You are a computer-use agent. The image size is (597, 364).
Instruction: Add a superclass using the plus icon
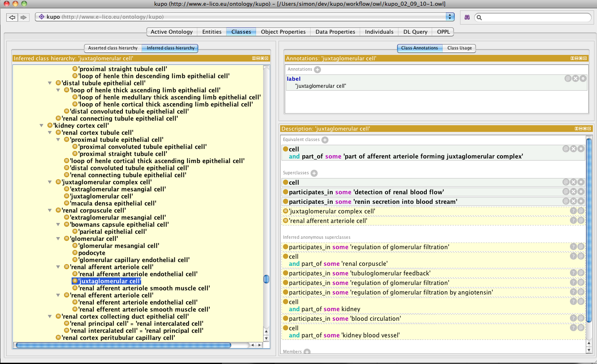(x=314, y=173)
